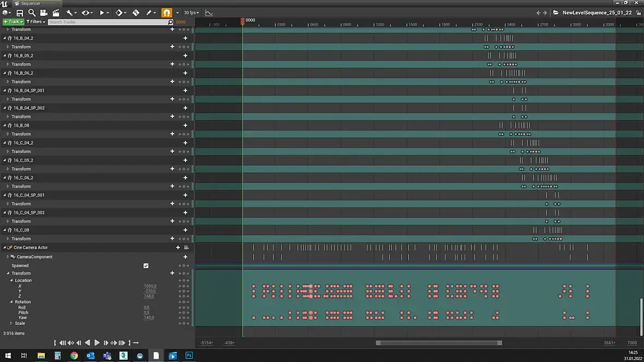Viewport: 644px width, 362px height.
Task: Open File Explorer from the taskbar
Action: (41, 355)
